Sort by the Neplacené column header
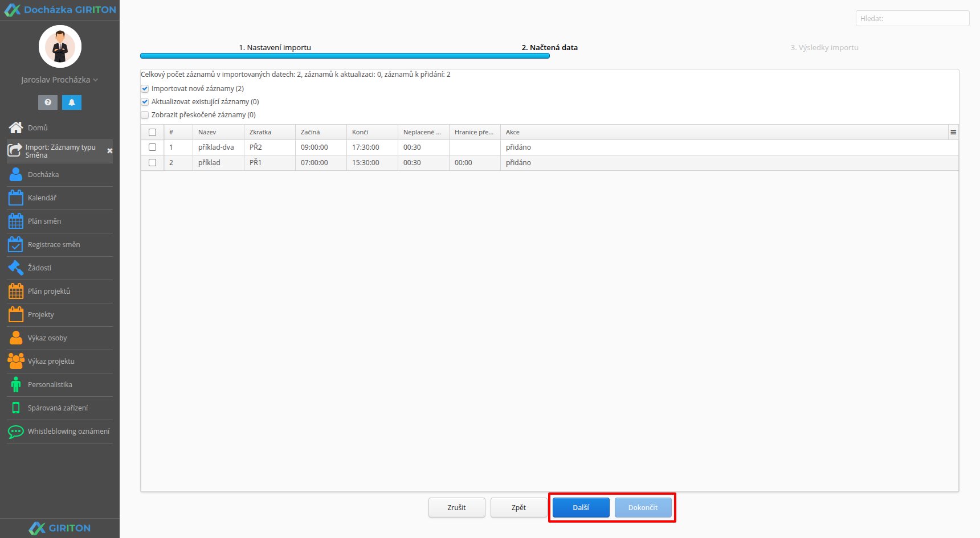The width and height of the screenshot is (980, 538). pos(423,132)
